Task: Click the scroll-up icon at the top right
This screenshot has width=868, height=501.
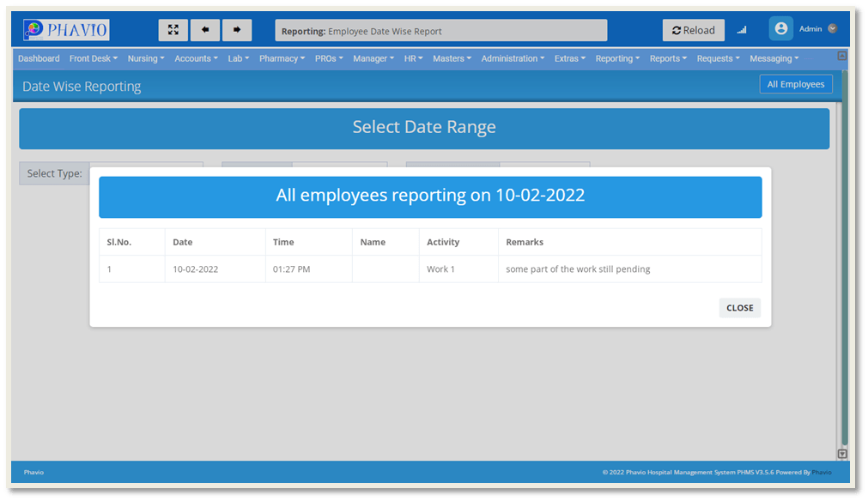Action: (x=842, y=56)
